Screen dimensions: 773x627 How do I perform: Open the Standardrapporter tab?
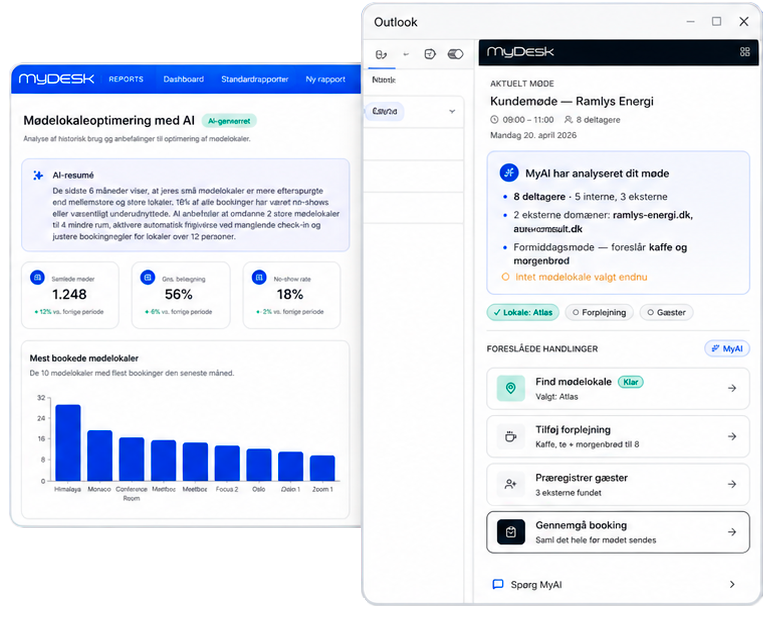(254, 79)
